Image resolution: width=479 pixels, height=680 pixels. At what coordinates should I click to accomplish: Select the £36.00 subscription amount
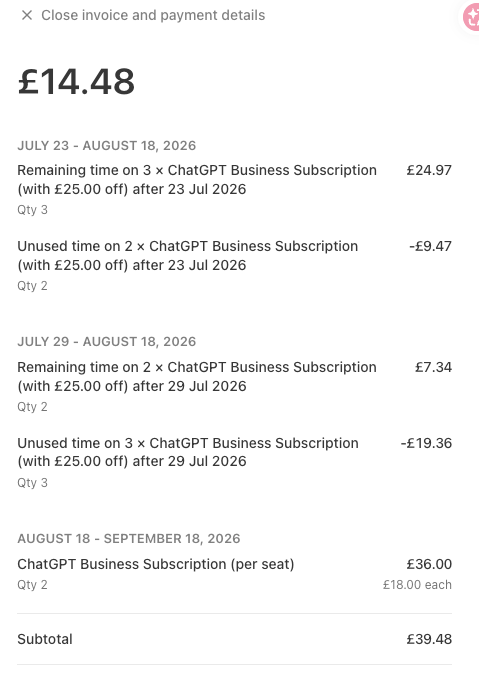(x=429, y=564)
